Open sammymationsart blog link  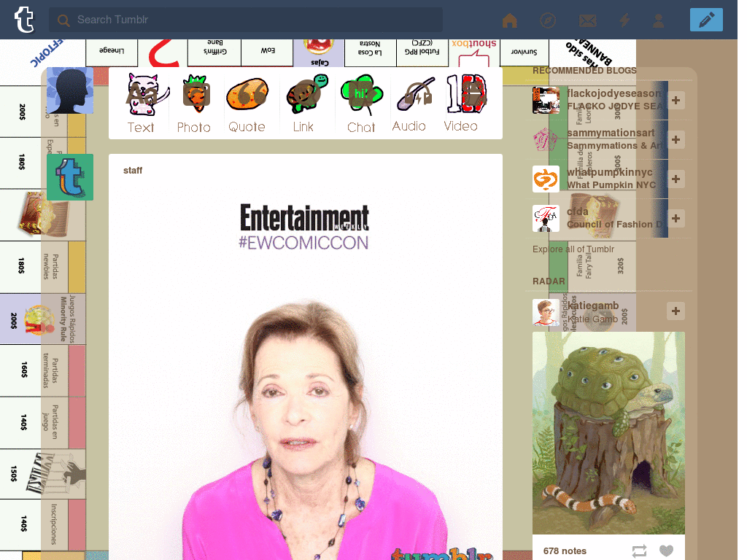pyautogui.click(x=611, y=133)
